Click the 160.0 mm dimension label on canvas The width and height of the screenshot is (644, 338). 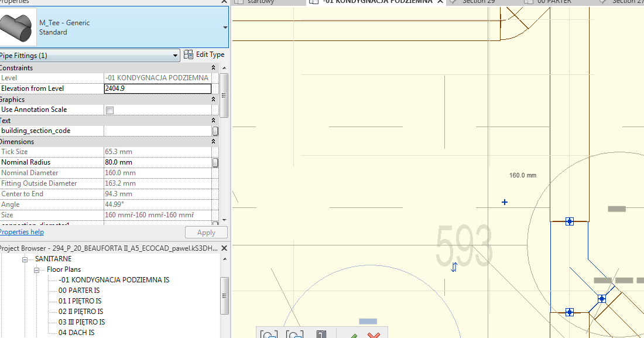pyautogui.click(x=522, y=176)
